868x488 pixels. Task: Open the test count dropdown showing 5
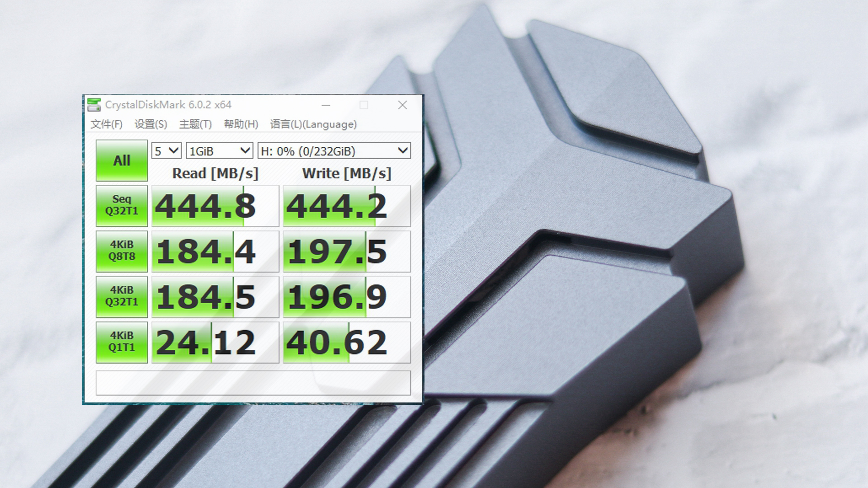click(166, 151)
